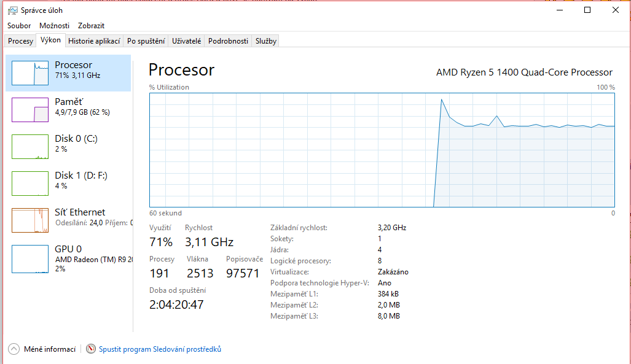Select the GPU 0 graph thumbnail

(30, 257)
